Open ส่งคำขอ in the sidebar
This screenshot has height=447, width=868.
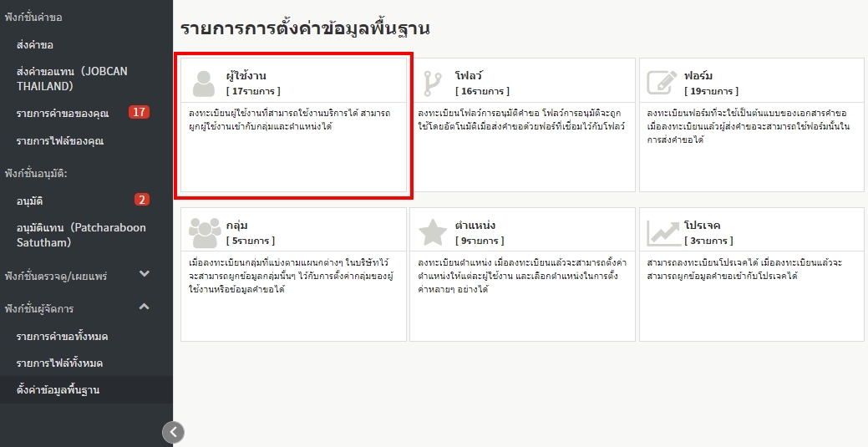click(x=35, y=45)
